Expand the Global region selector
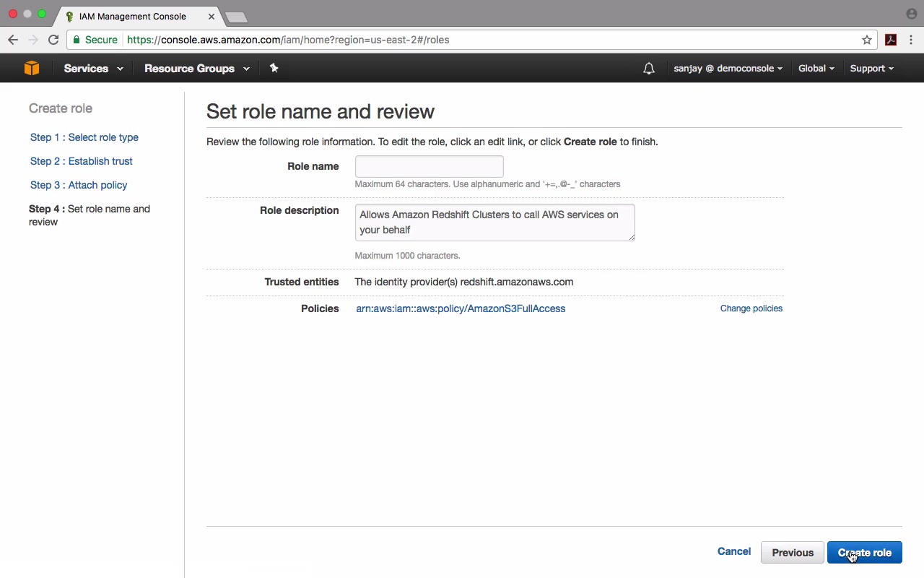The width and height of the screenshot is (924, 578). (816, 69)
